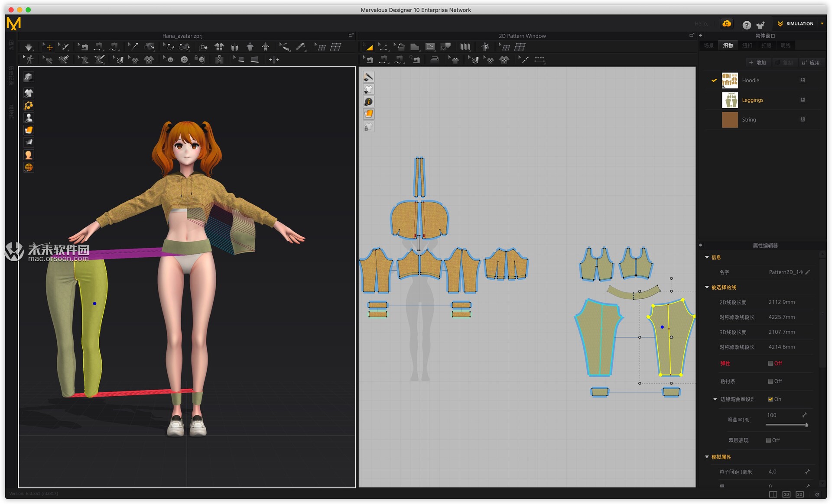Select the Polygon pattern tool in 2D toolbar

[415, 47]
